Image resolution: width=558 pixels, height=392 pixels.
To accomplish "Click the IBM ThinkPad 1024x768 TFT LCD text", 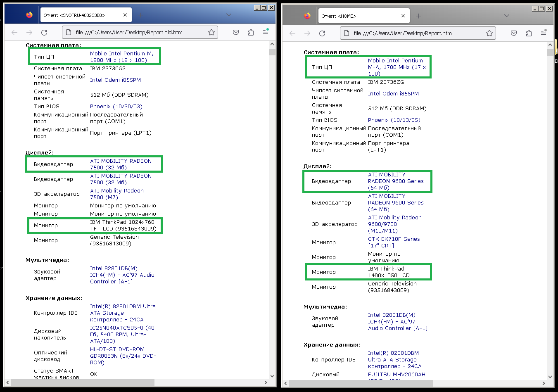I will [123, 225].
